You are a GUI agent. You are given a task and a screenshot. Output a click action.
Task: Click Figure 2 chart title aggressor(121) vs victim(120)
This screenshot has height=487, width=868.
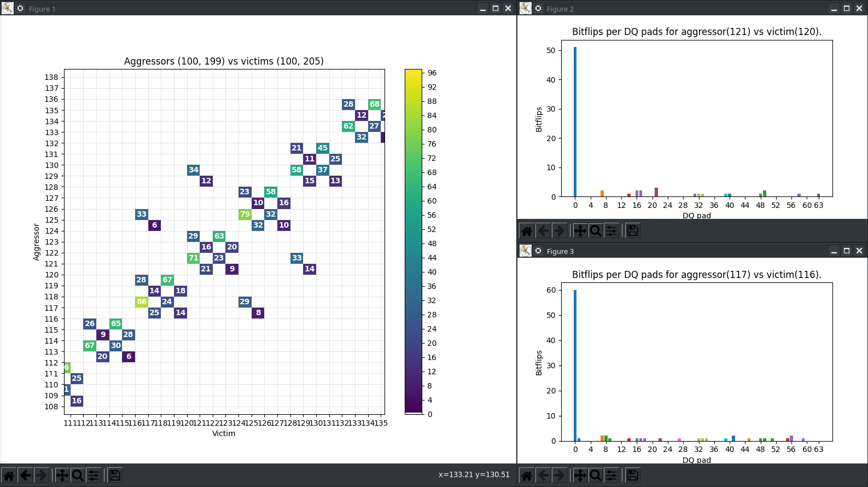click(697, 32)
